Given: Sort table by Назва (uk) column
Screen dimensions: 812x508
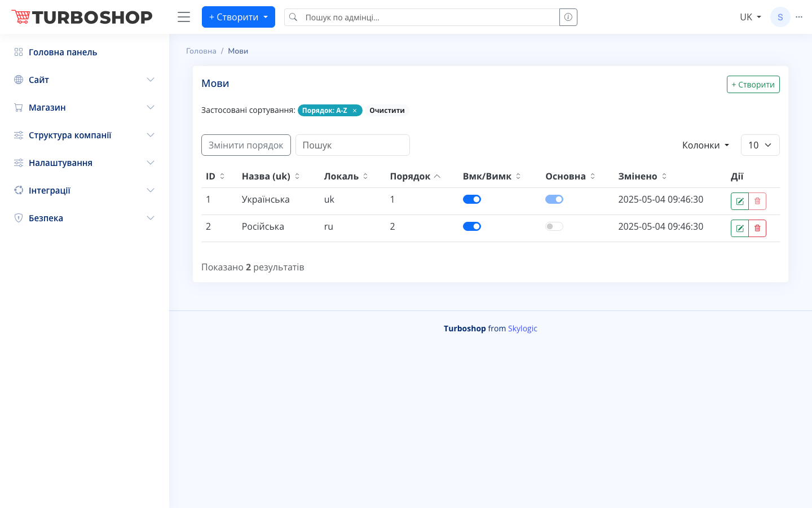Looking at the screenshot, I should pos(271,176).
